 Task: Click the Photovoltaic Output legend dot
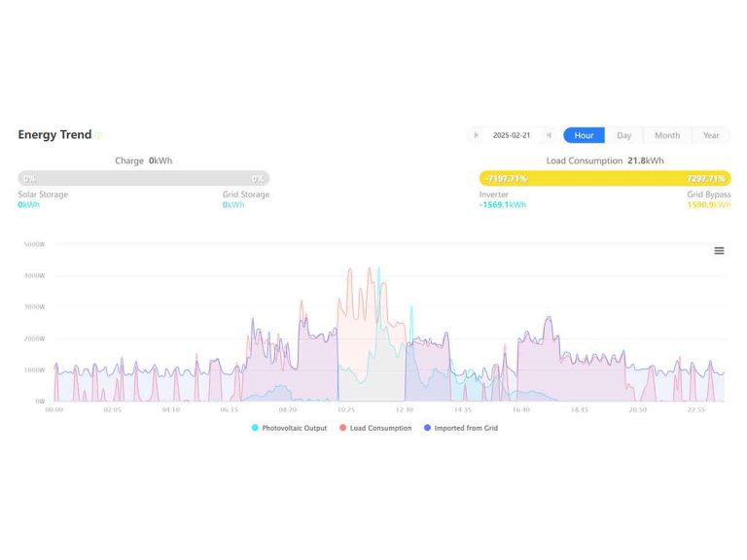(255, 428)
